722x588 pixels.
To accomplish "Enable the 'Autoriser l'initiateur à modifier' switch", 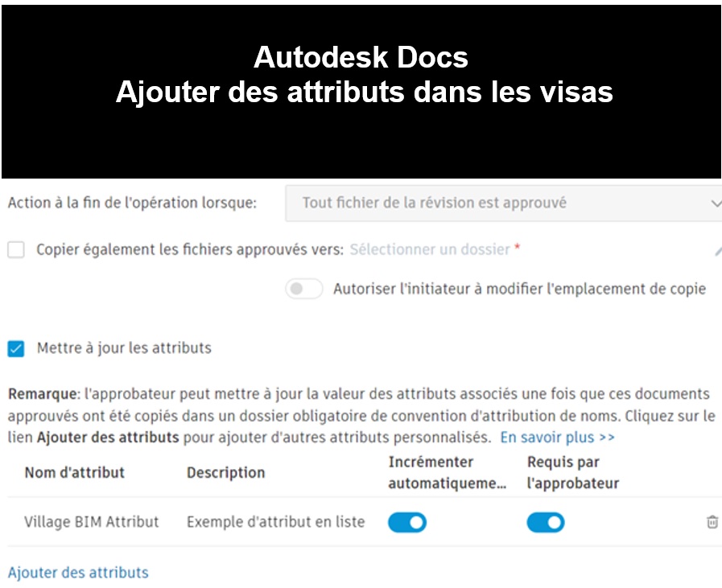I will (303, 290).
